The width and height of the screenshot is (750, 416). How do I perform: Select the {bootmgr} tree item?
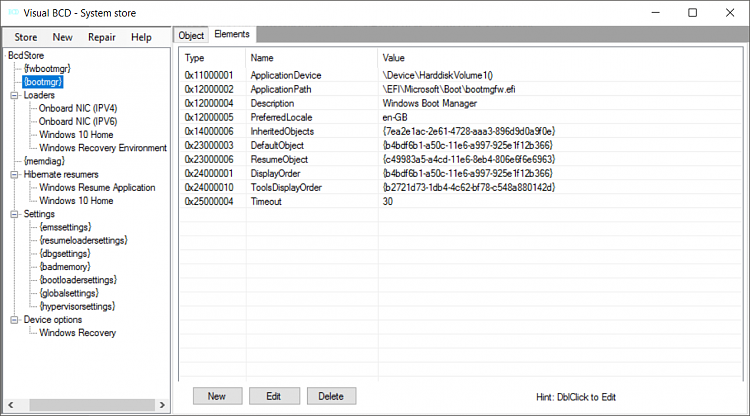point(43,82)
